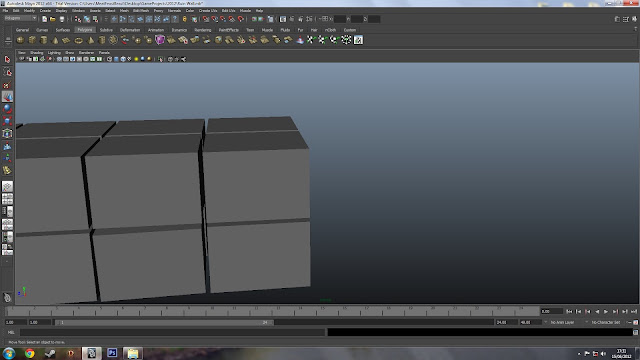
Task: Play the animation forwards
Action: tap(606, 312)
